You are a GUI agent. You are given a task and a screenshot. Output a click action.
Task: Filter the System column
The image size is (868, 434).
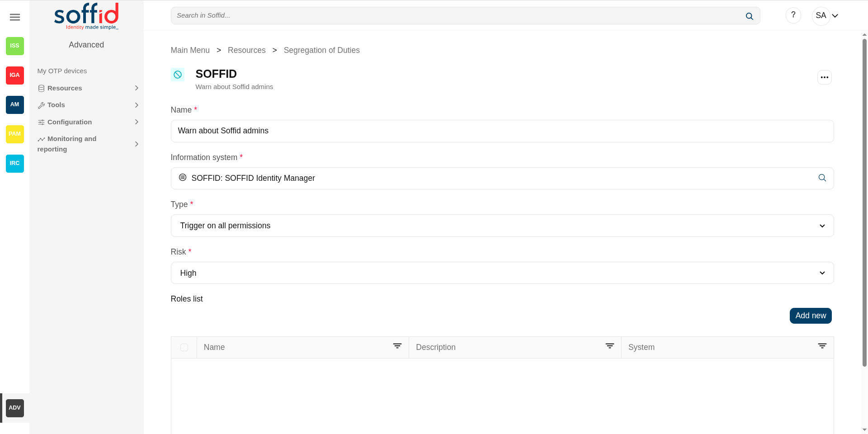(x=822, y=346)
